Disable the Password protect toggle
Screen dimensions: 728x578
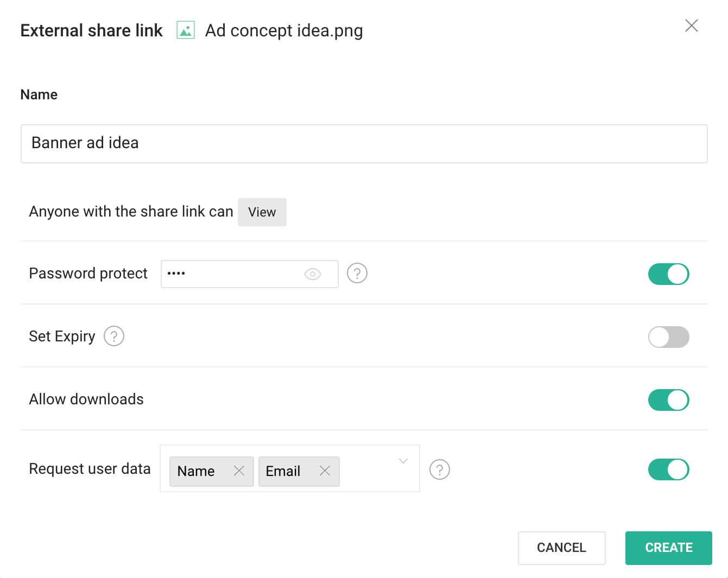[x=668, y=274]
